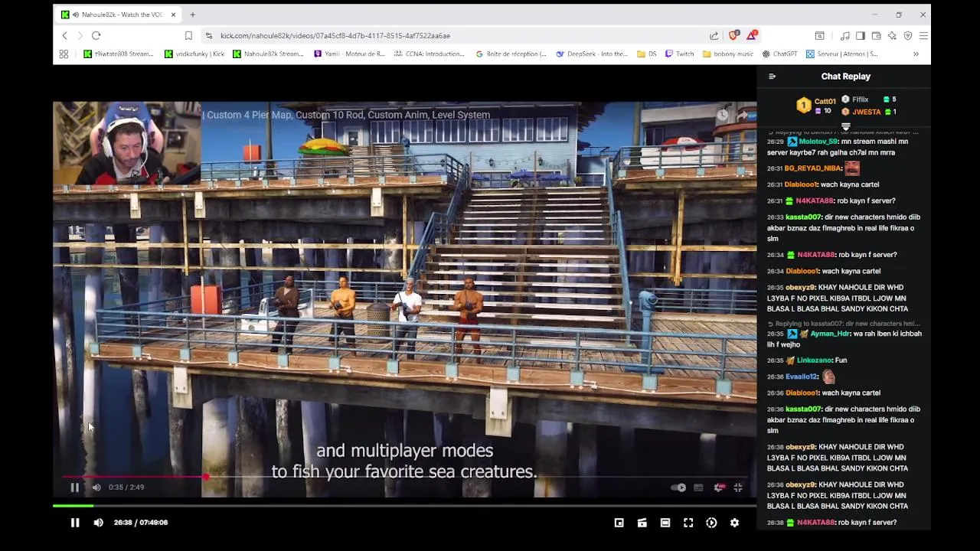980x551 pixels.
Task: Toggle subtitles in the embedded video
Action: point(698,487)
